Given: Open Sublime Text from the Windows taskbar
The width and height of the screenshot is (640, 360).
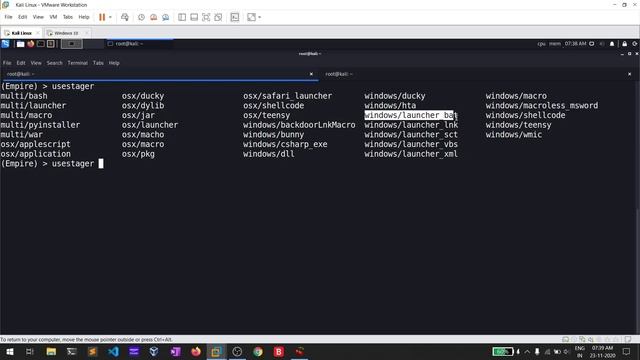Looking at the screenshot, I should pos(92,351).
